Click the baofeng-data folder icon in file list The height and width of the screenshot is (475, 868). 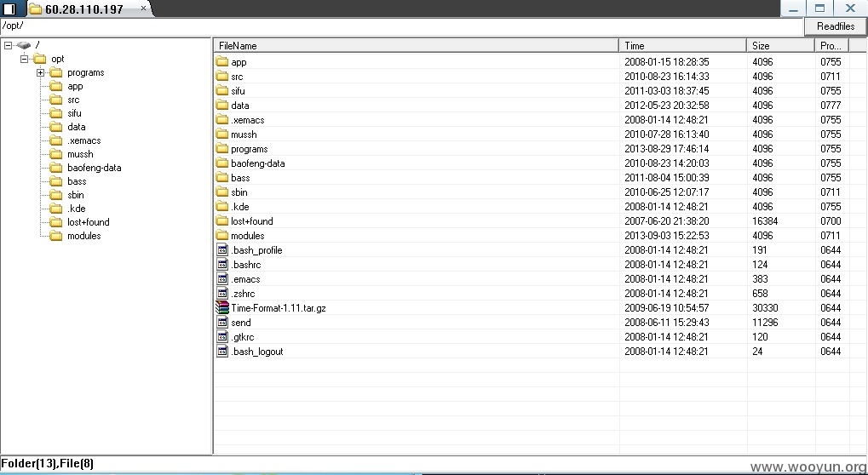pos(222,163)
